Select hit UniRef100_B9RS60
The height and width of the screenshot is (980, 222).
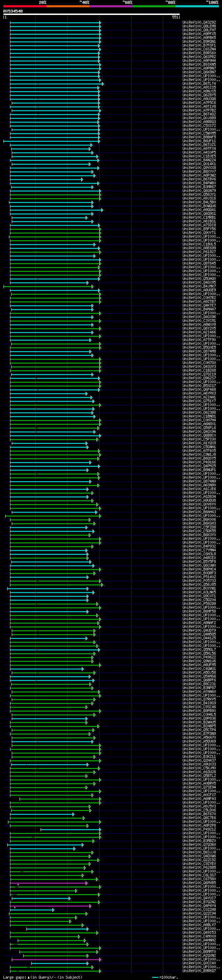pos(199,53)
